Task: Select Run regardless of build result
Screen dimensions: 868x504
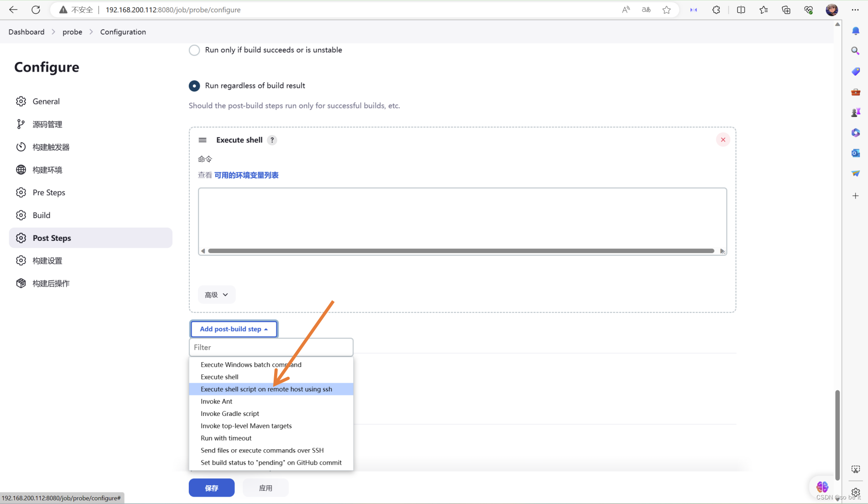Action: (194, 86)
